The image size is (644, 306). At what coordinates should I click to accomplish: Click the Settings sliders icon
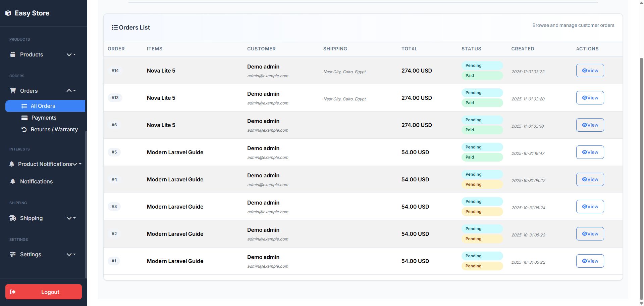[x=13, y=254]
